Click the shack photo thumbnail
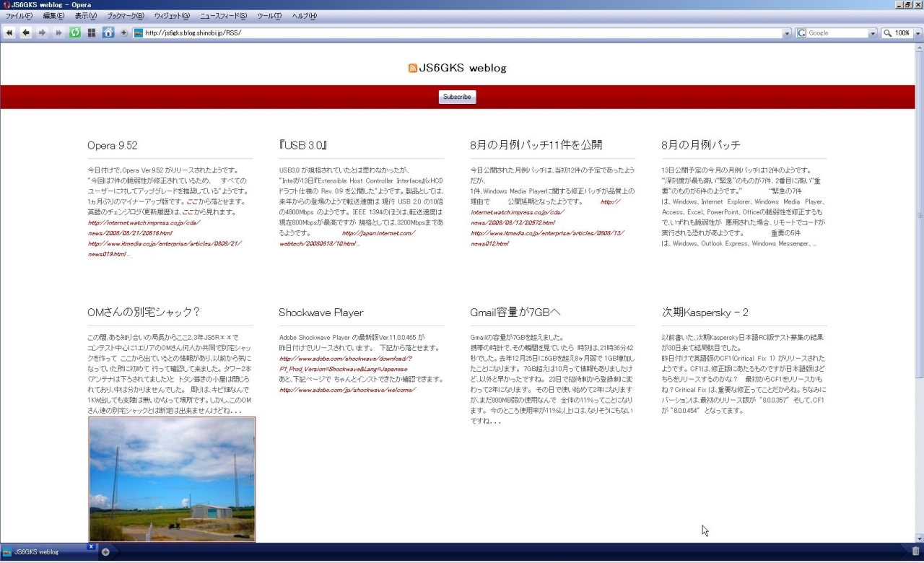924x563 pixels. [x=172, y=479]
